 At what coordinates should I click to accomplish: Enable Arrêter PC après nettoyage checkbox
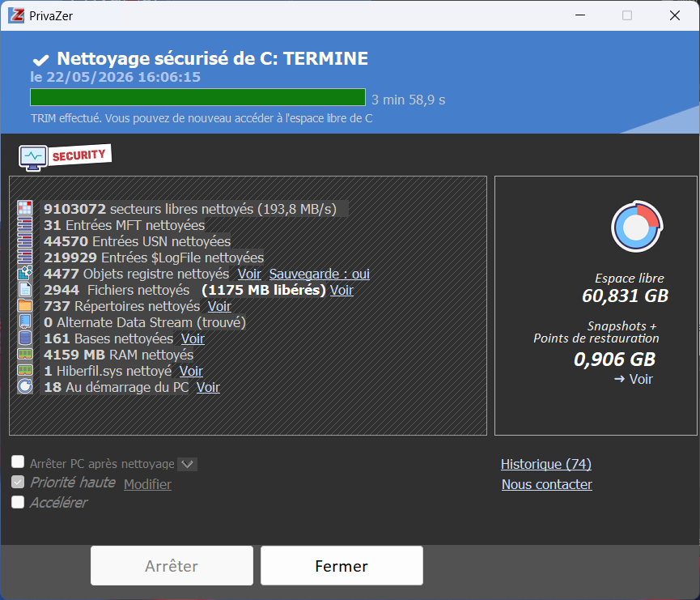click(18, 462)
